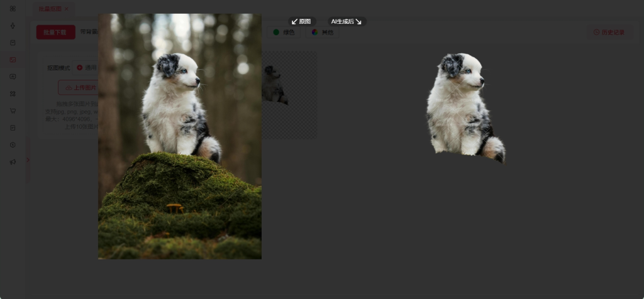This screenshot has height=299, width=644.
Task: Pick the 其他 multicolor background option
Action: click(322, 32)
